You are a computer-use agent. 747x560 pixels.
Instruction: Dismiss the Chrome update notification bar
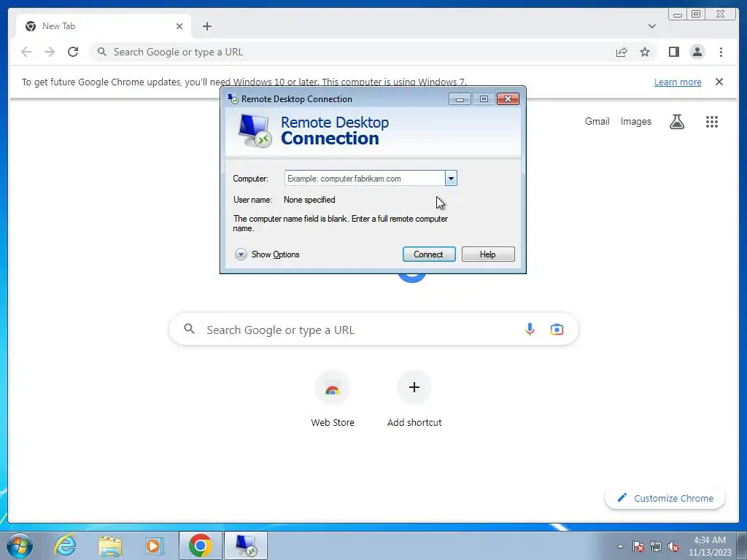point(719,82)
